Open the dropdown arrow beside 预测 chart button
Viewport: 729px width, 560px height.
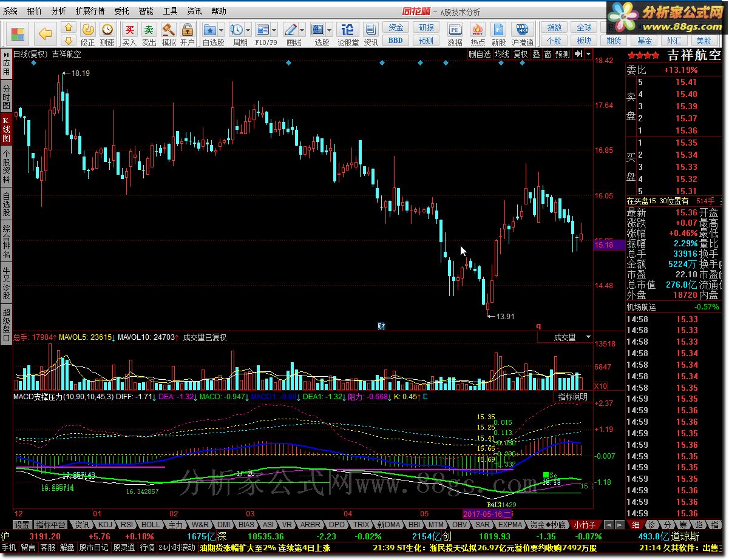(x=588, y=54)
